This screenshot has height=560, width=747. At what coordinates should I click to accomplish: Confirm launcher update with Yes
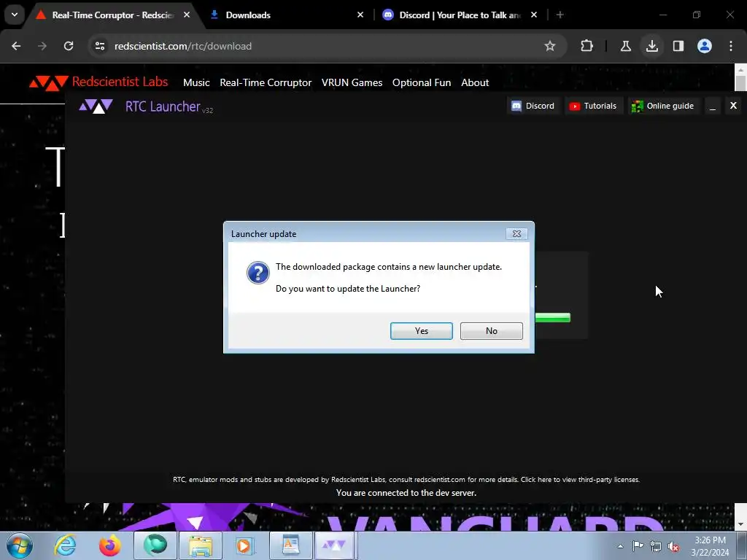click(421, 331)
